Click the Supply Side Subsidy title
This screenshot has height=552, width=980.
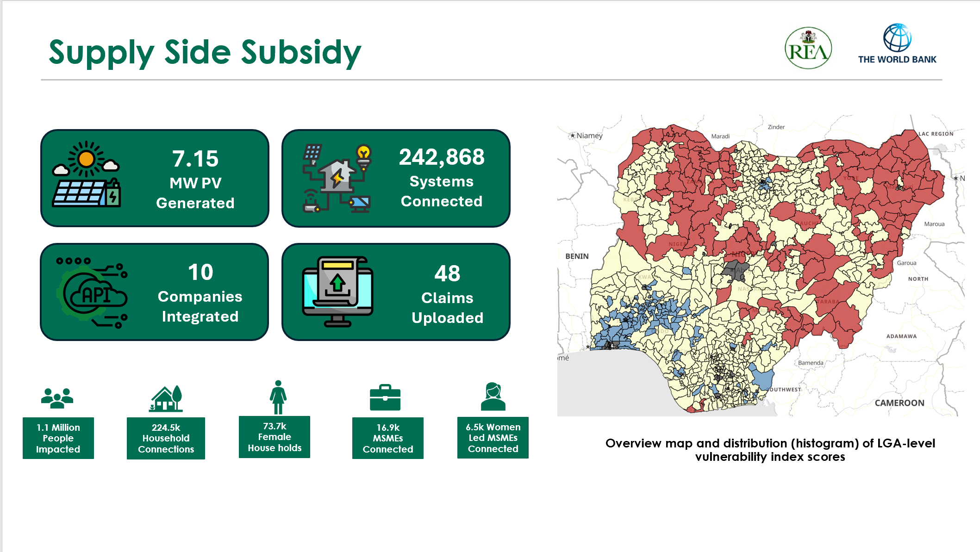coord(205,52)
